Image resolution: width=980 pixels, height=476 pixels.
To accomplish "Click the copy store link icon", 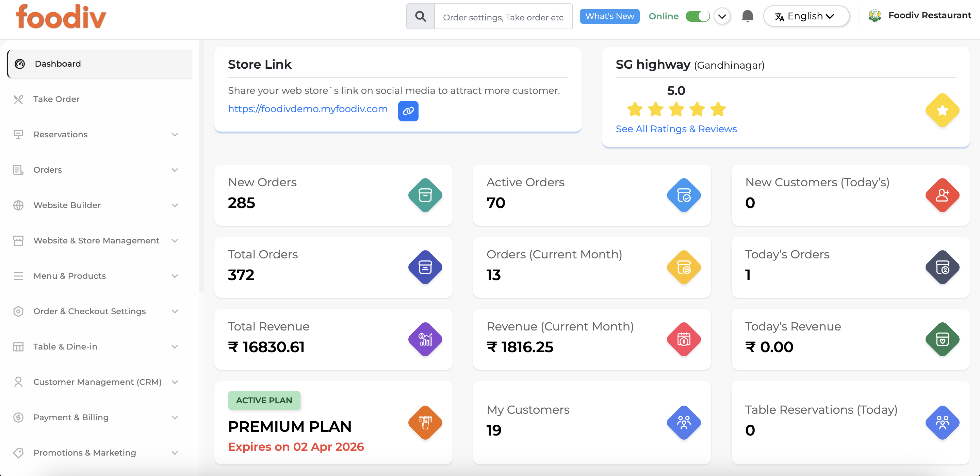I will [x=408, y=111].
